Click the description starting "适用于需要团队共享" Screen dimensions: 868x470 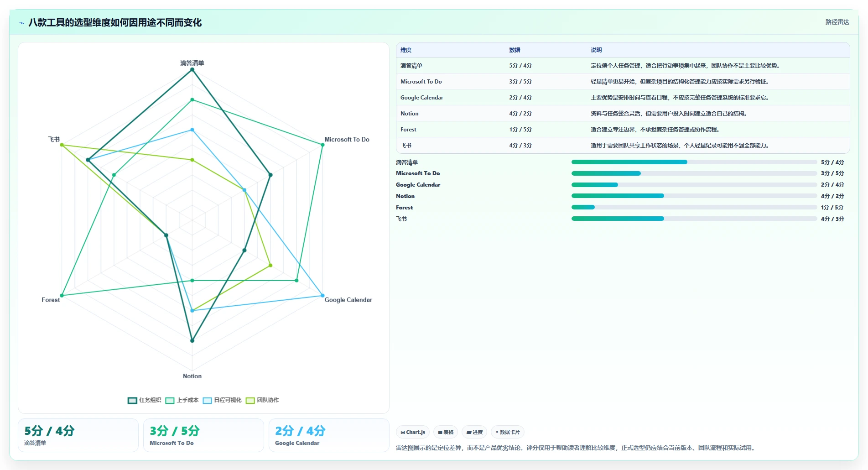681,146
